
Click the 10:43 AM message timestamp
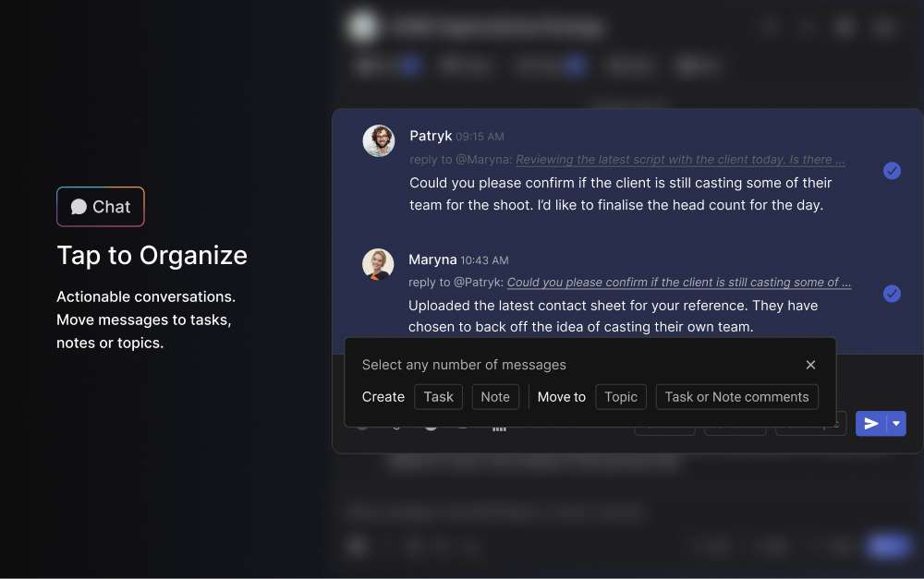(484, 260)
